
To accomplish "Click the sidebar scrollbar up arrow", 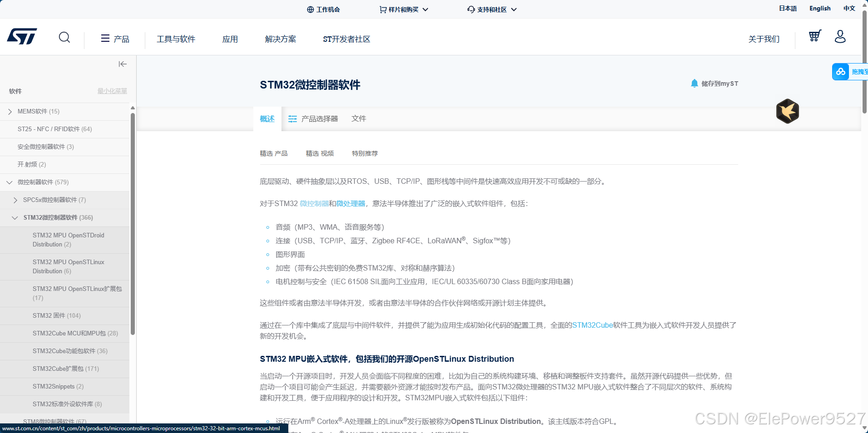I will pyautogui.click(x=133, y=108).
